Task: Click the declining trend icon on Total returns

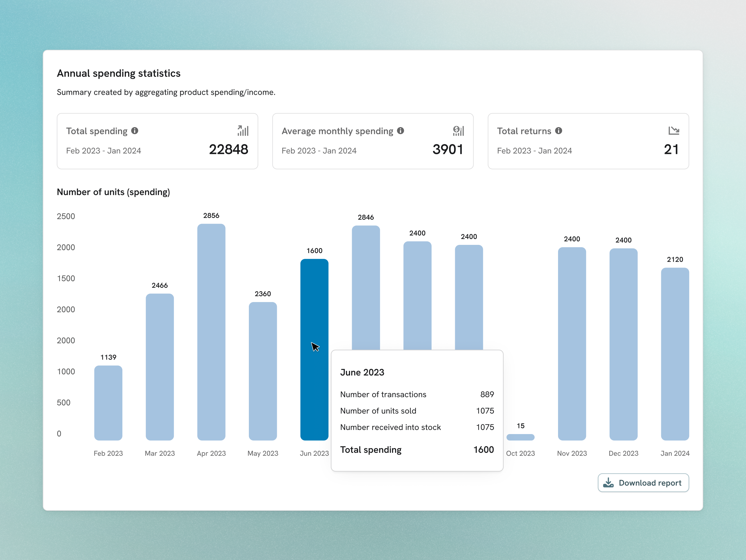Action: click(x=674, y=131)
